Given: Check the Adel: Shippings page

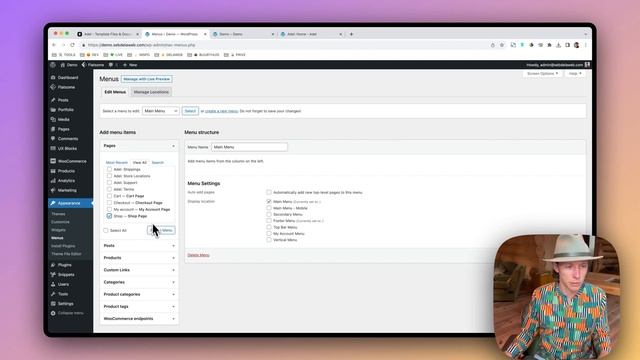Looking at the screenshot, I should (x=109, y=169).
